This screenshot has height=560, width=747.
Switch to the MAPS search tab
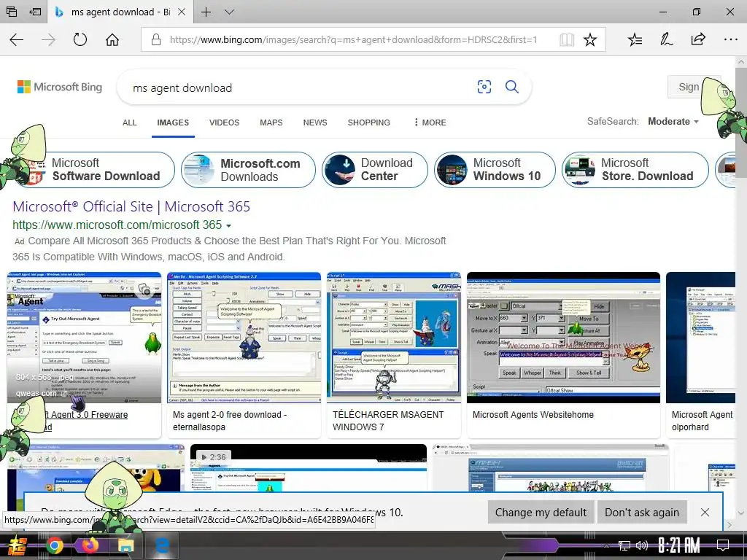[271, 122]
